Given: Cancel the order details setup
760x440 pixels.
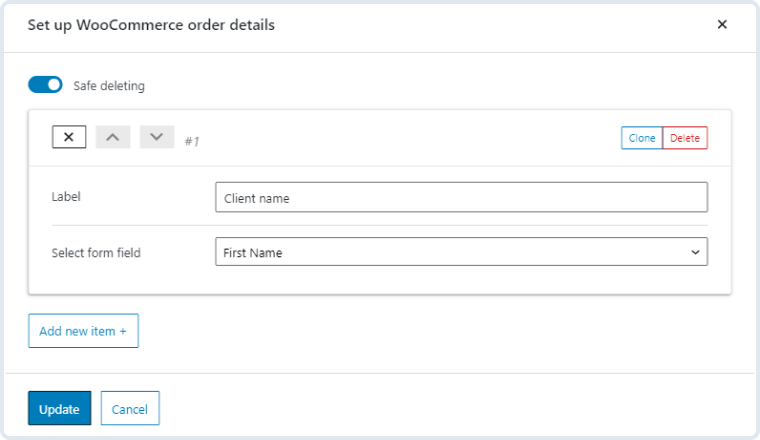Looking at the screenshot, I should tap(130, 408).
